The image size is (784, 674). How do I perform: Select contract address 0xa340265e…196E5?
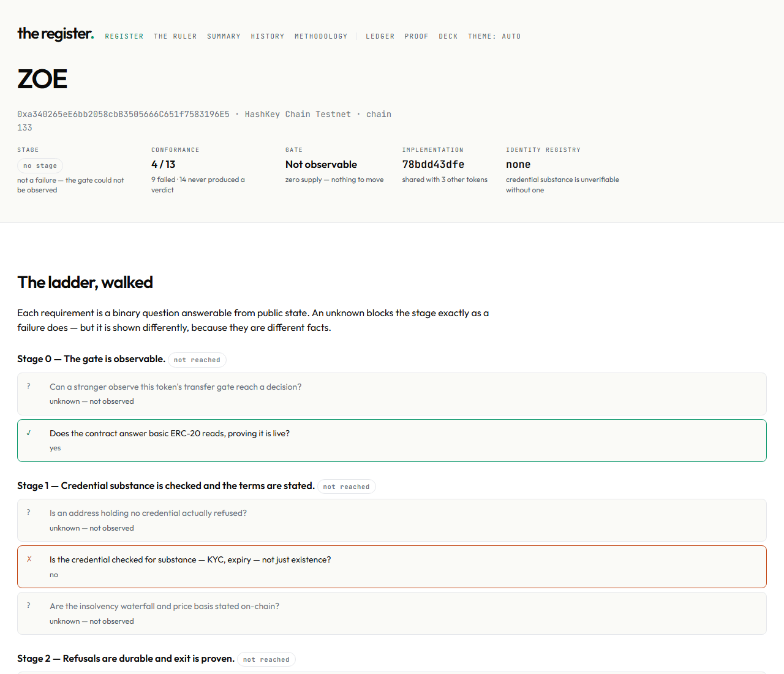(123, 114)
